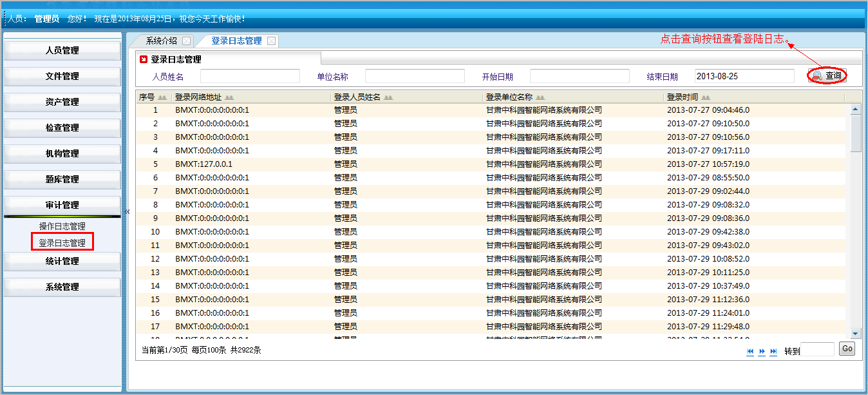Screen dimensions: 868x395
Task: Click the 序号 column header
Action: pos(147,97)
